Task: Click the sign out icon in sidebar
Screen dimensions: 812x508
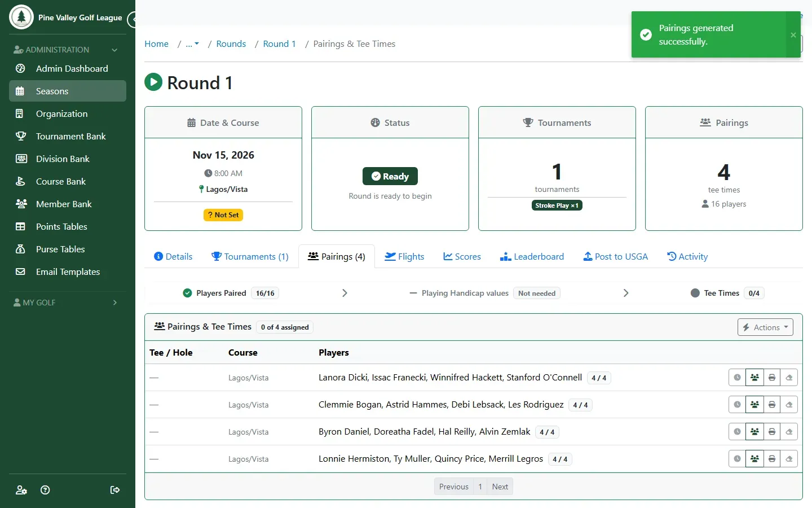Action: pyautogui.click(x=115, y=490)
